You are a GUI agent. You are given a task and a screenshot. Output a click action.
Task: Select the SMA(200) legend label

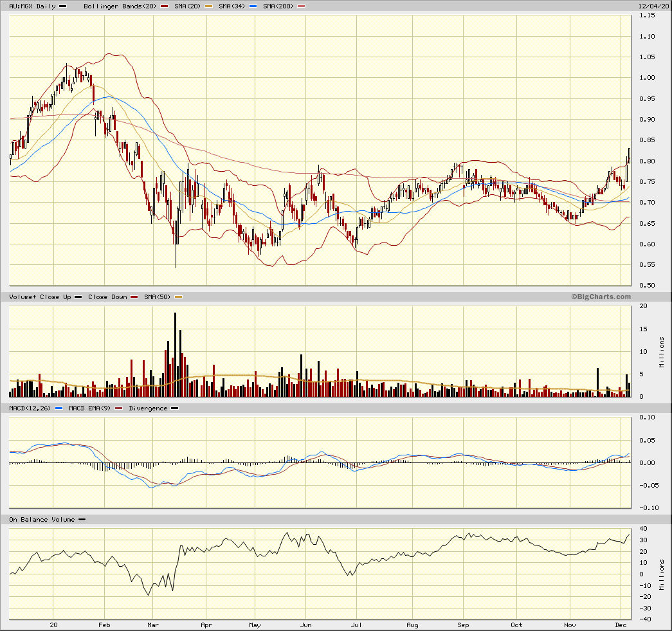[278, 6]
